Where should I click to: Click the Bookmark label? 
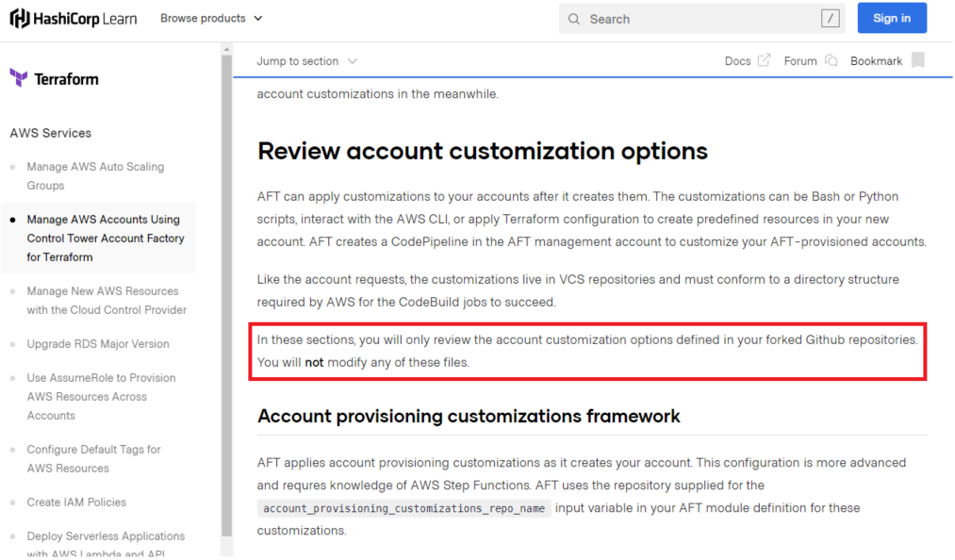876,61
